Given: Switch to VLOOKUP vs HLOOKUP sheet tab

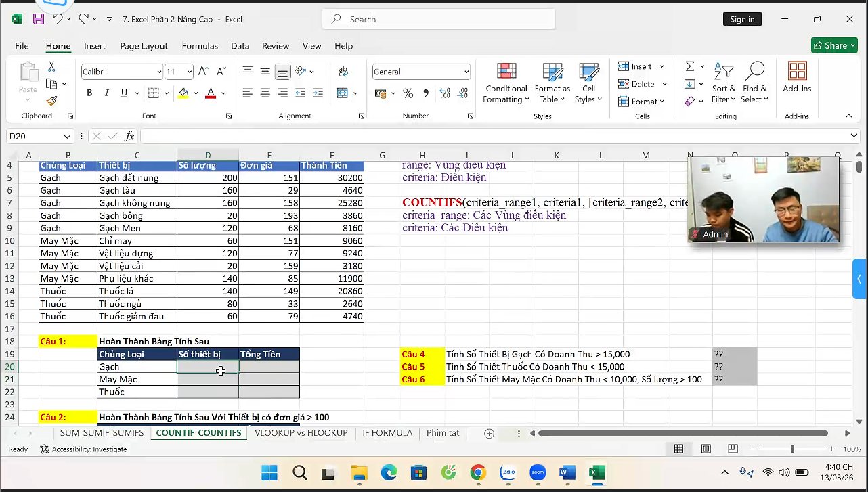Looking at the screenshot, I should tap(301, 433).
